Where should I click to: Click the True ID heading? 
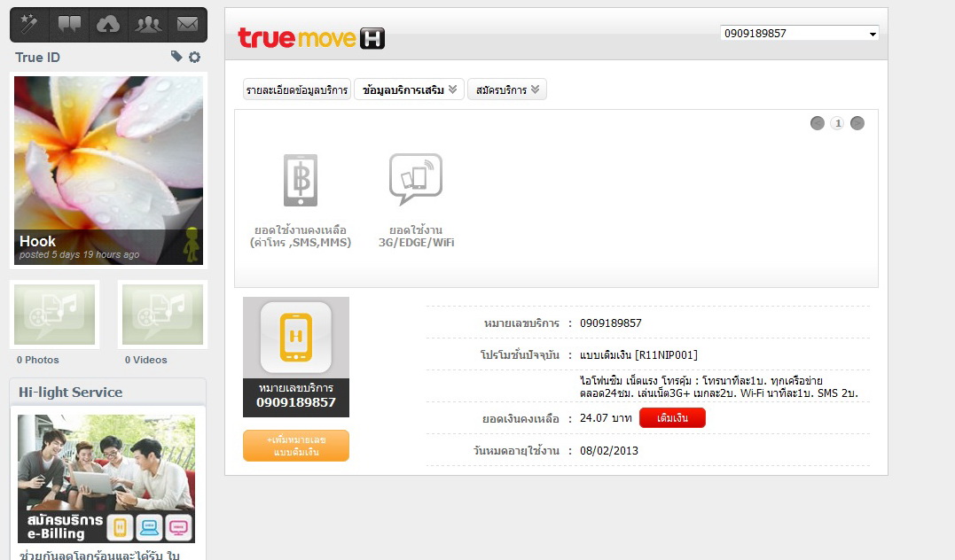[38, 58]
